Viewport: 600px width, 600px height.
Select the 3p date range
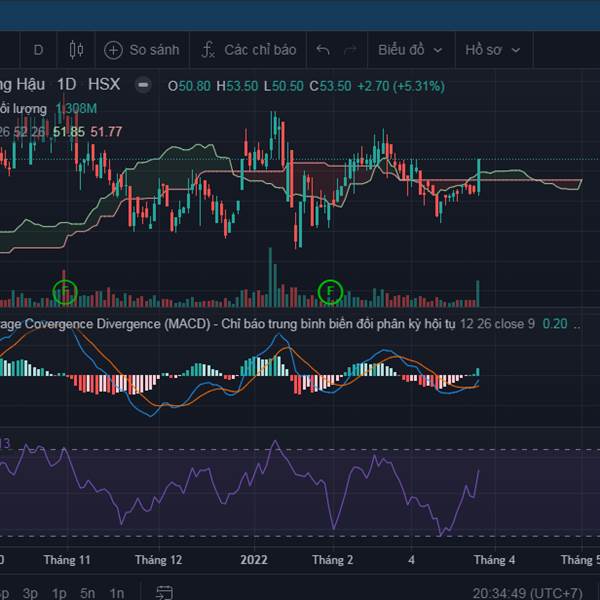tap(30, 593)
